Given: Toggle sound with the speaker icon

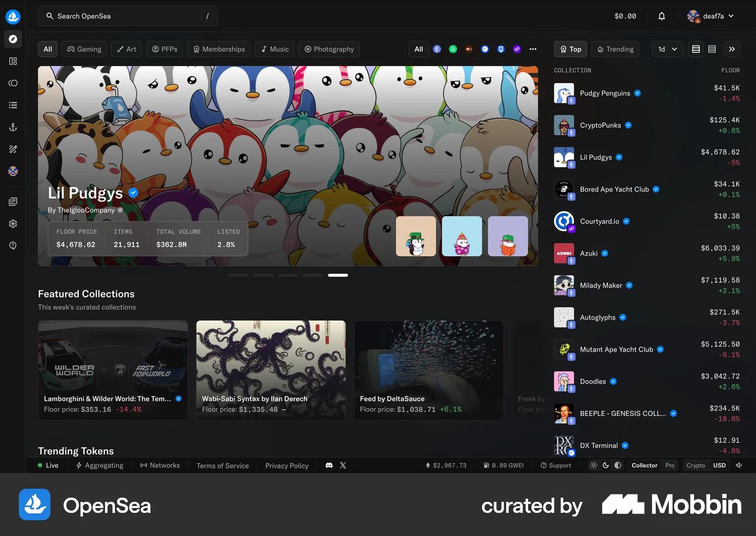Looking at the screenshot, I should (739, 466).
